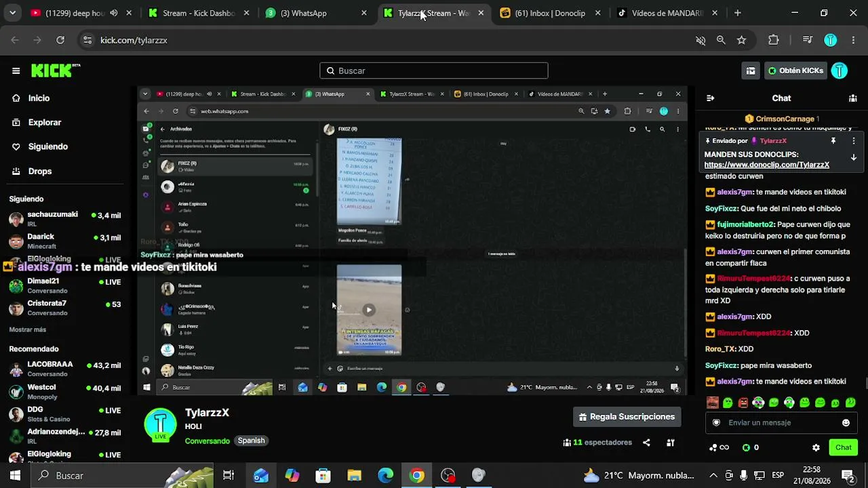868x488 pixels.
Task: Show hidden system tray icons
Action: [x=713, y=475]
